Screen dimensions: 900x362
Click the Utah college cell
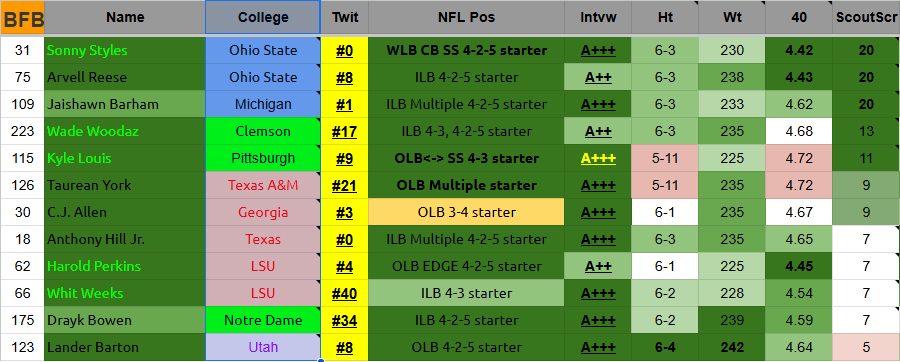point(263,347)
